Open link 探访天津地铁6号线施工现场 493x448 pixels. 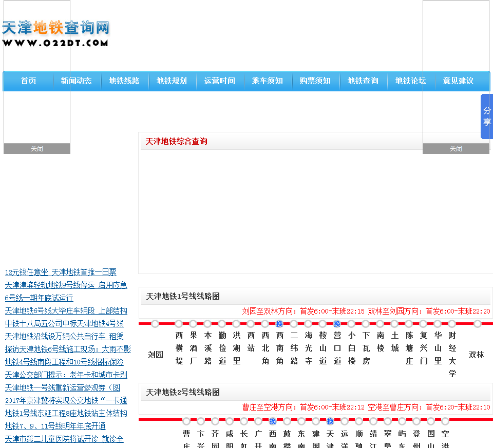click(68, 349)
